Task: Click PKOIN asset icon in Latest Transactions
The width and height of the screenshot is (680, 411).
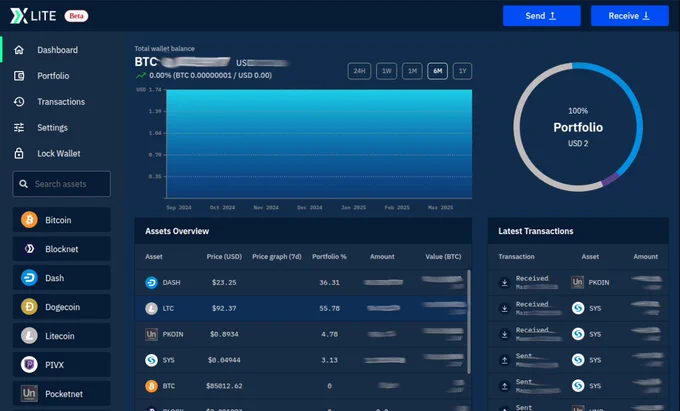Action: 577,282
